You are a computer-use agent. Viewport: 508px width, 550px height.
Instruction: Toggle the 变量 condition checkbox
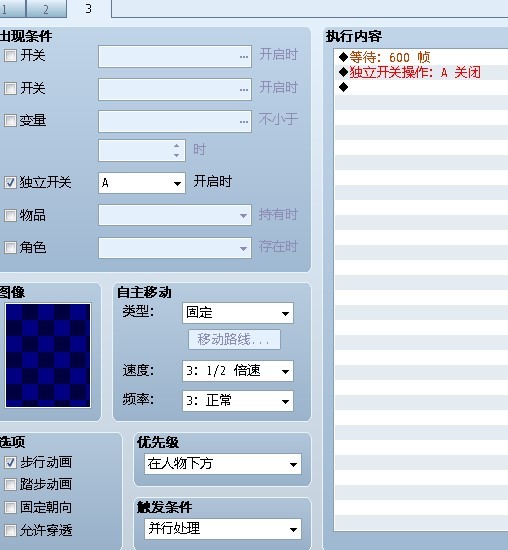coord(10,120)
